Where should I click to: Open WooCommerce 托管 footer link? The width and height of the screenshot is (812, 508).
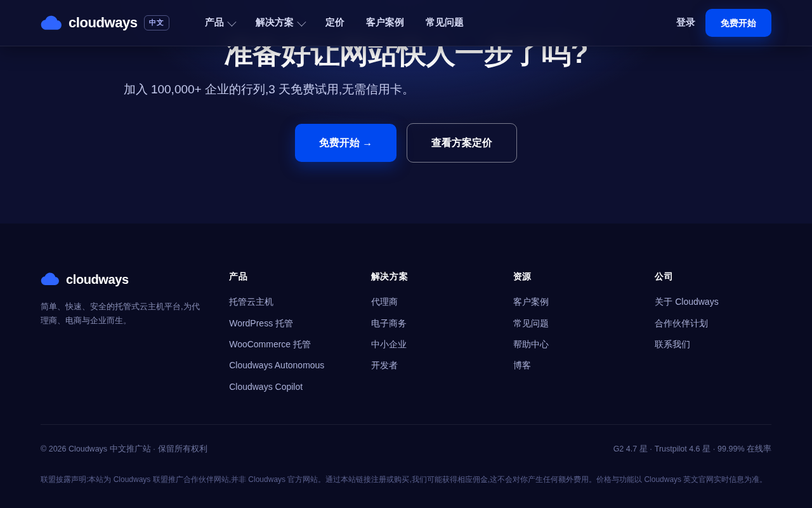pyautogui.click(x=270, y=345)
